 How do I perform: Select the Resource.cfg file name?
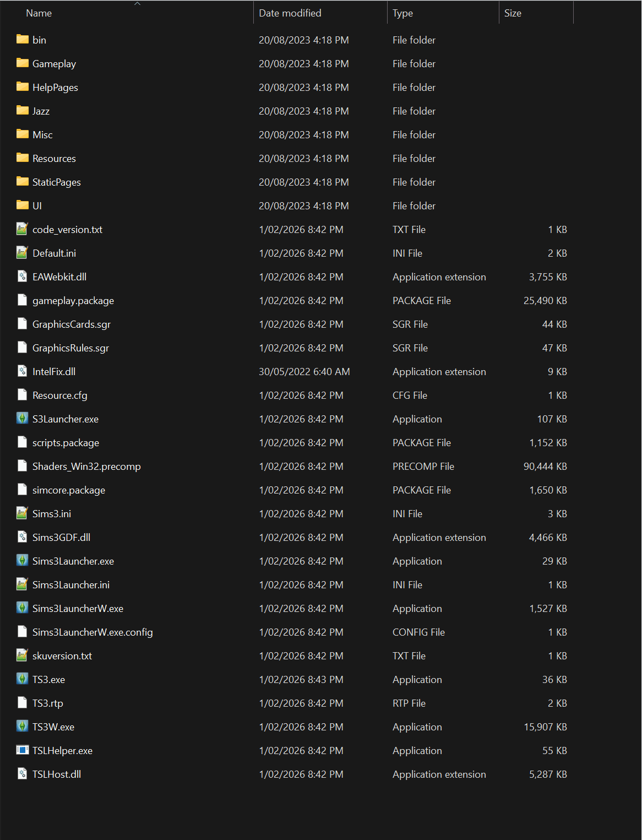60,395
